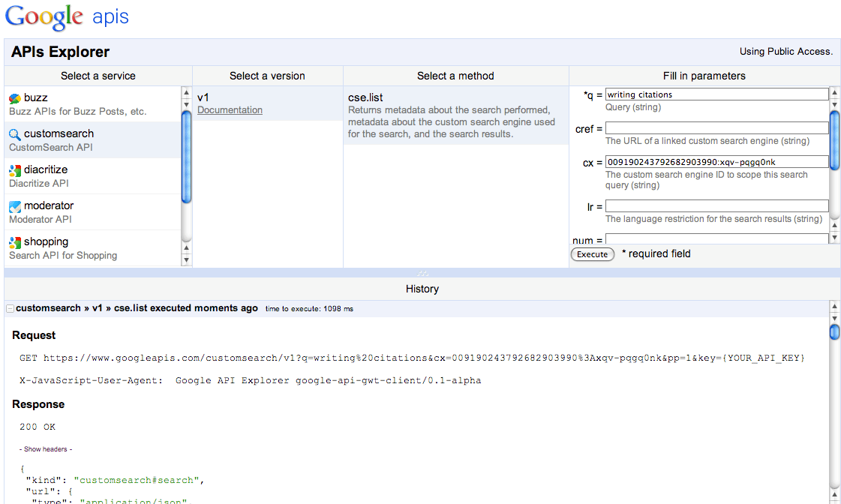Click the customsearch#search value

137,481
